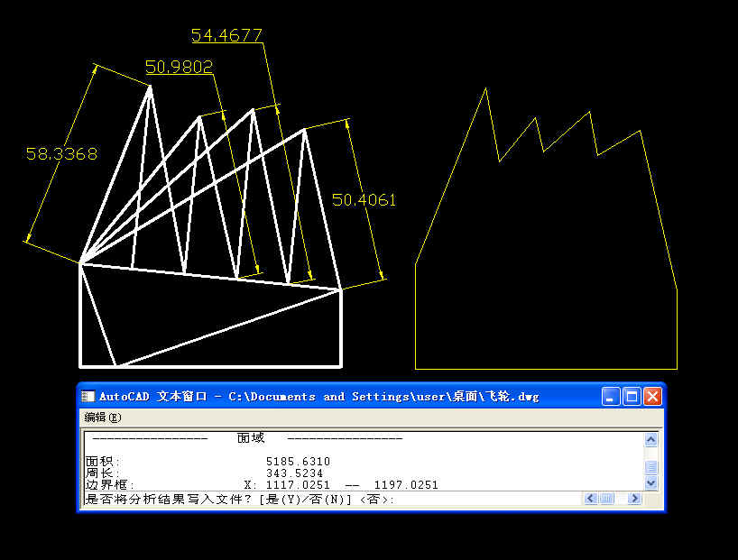The image size is (738, 560).
Task: Select the 58.3368 dimension text
Action: [x=61, y=154]
